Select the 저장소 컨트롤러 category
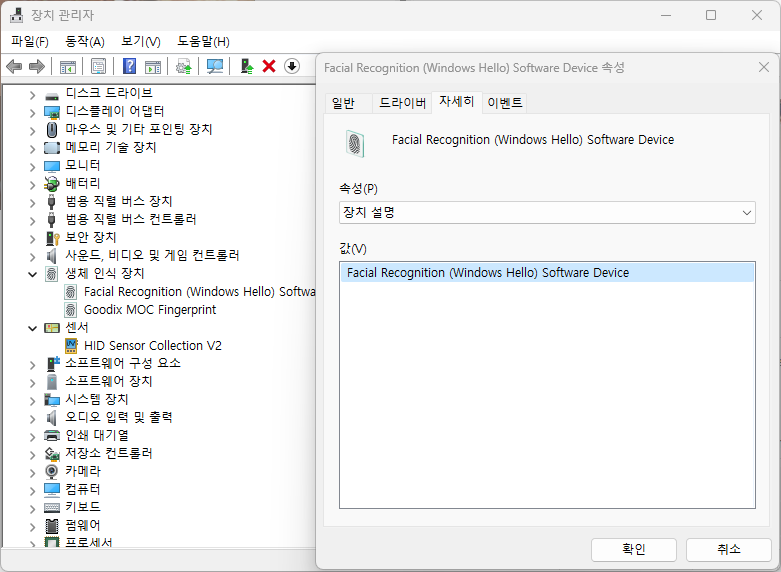The height and width of the screenshot is (572, 781). coord(109,453)
